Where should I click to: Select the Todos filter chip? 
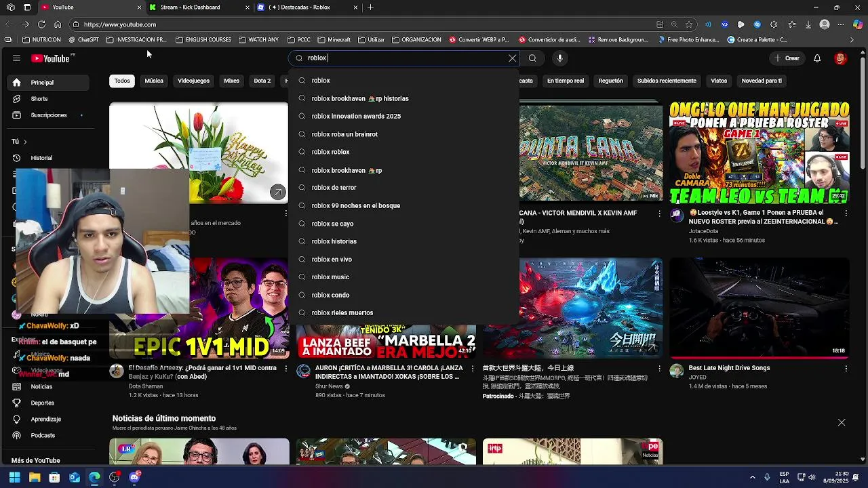(x=122, y=81)
